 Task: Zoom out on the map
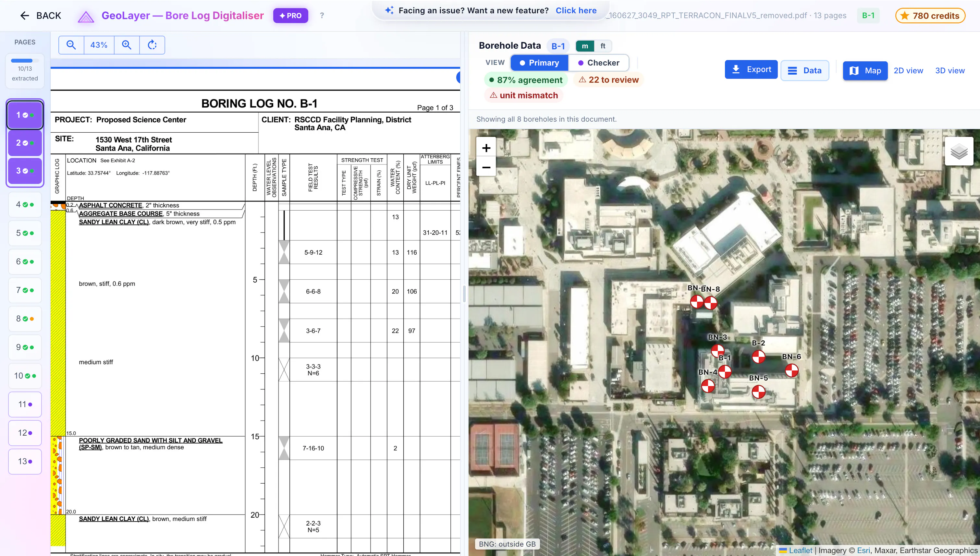point(486,167)
